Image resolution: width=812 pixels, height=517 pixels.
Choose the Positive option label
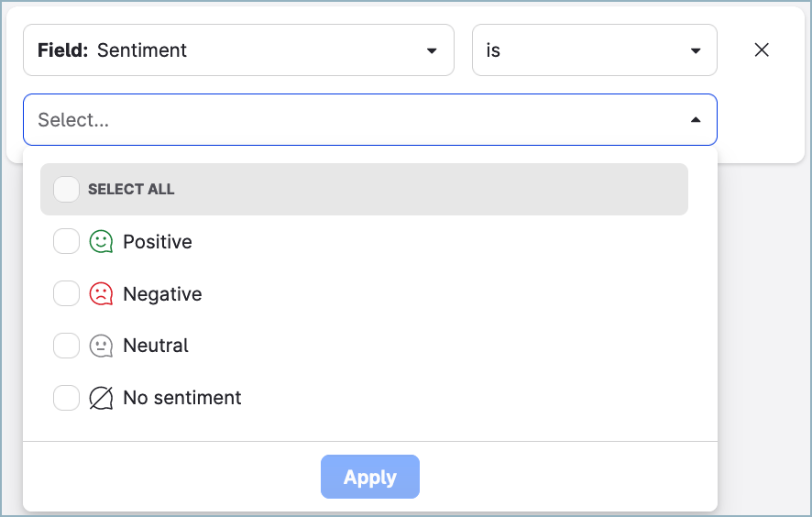pos(158,242)
